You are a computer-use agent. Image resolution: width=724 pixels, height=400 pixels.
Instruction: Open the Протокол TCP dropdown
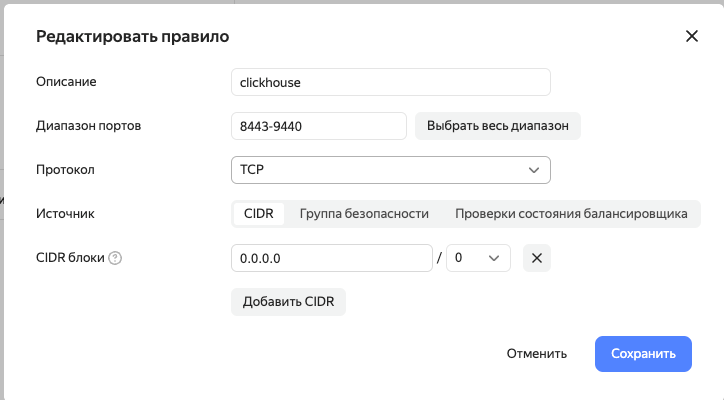click(x=391, y=170)
